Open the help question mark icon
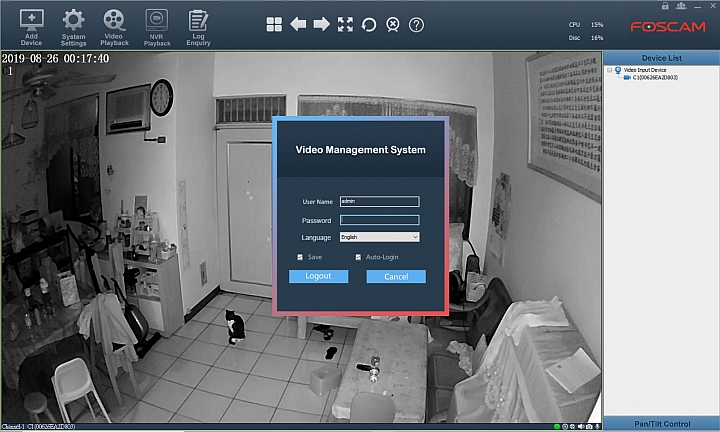The height and width of the screenshot is (432, 720). [416, 24]
